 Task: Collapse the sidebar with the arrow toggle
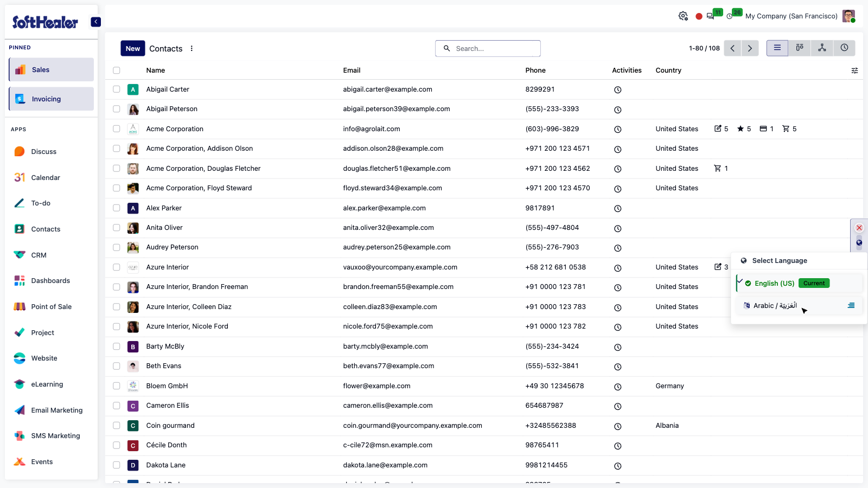pyautogui.click(x=95, y=22)
